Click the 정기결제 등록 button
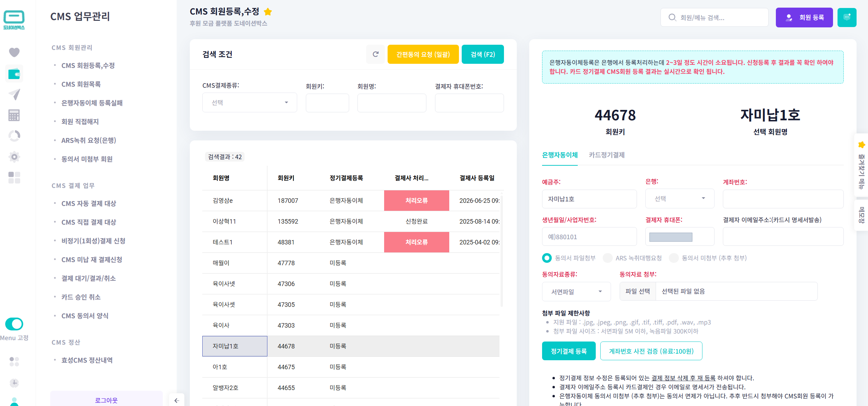Image resolution: width=868 pixels, height=406 pixels. tap(569, 351)
